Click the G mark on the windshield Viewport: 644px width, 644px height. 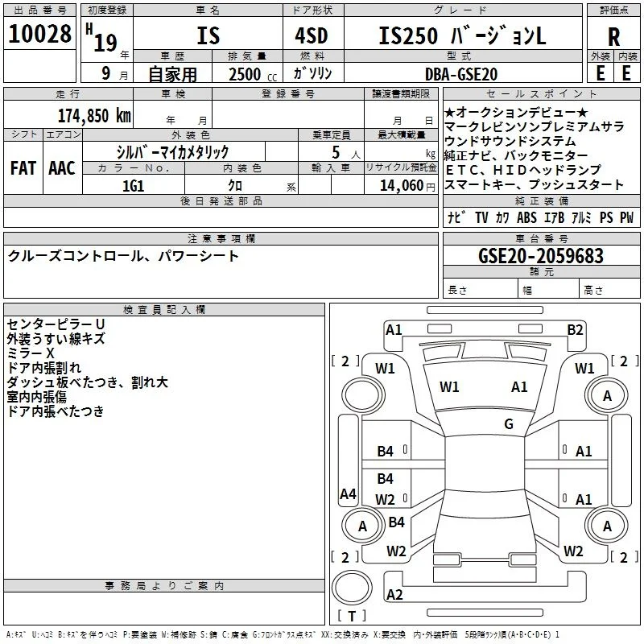(509, 423)
